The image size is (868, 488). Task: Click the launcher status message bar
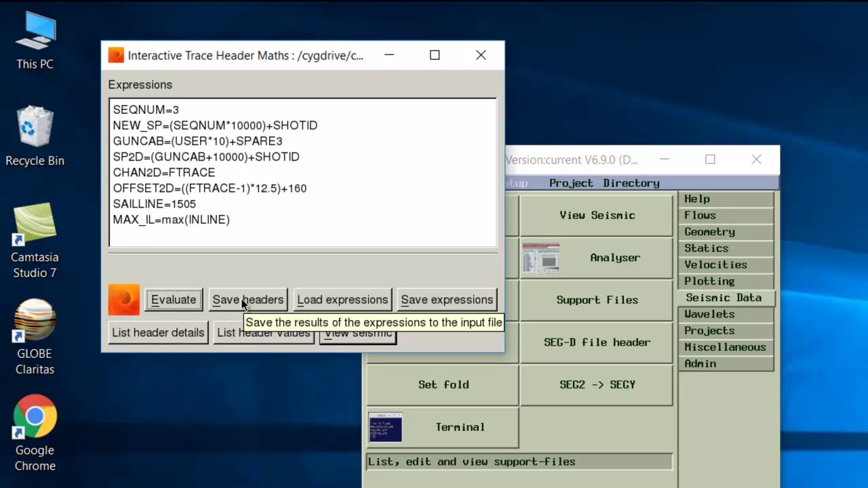click(x=519, y=462)
